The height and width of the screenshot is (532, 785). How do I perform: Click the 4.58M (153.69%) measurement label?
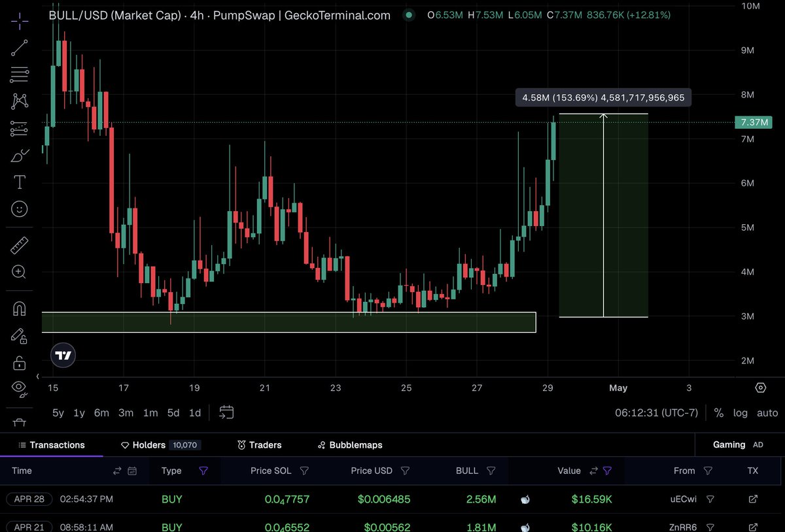coord(602,98)
